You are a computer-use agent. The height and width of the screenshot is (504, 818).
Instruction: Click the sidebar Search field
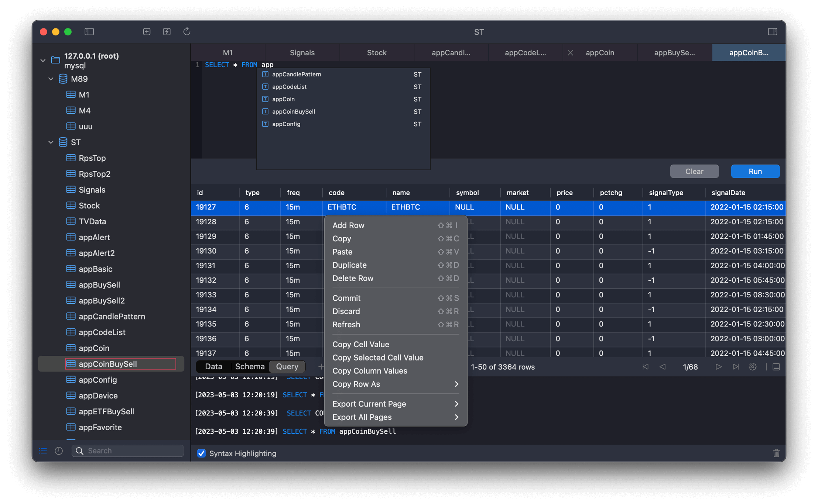(128, 451)
